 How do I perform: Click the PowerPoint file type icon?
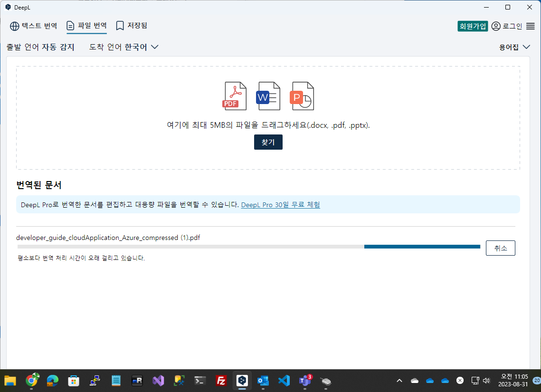tap(302, 96)
